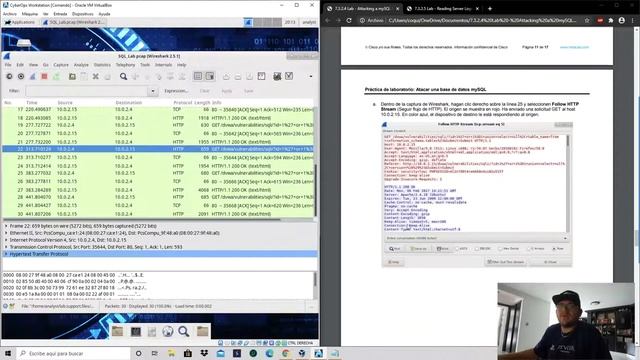Open Wireshark Edit menu
Viewport: 640px width, 360px height.
tap(20, 65)
